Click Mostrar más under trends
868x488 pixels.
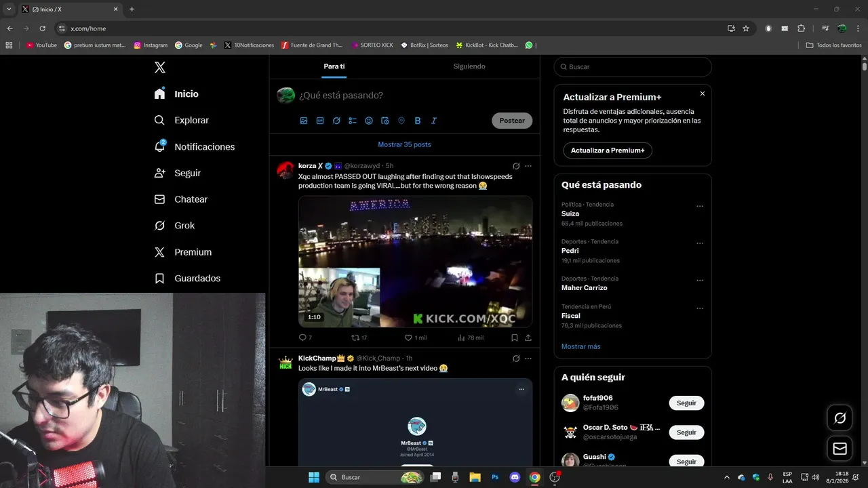[580, 346]
